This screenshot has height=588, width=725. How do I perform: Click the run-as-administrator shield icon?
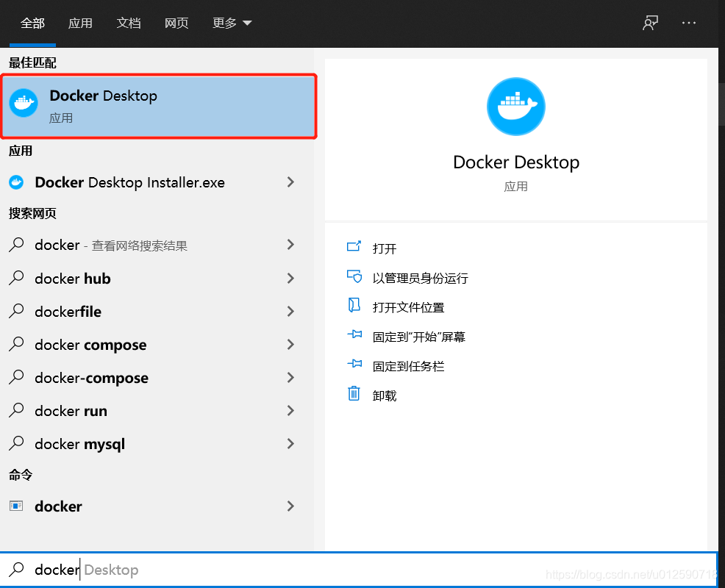tap(354, 276)
